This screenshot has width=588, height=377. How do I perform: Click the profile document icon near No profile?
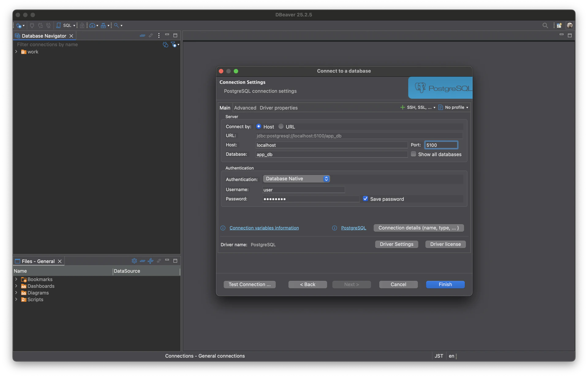(x=440, y=108)
